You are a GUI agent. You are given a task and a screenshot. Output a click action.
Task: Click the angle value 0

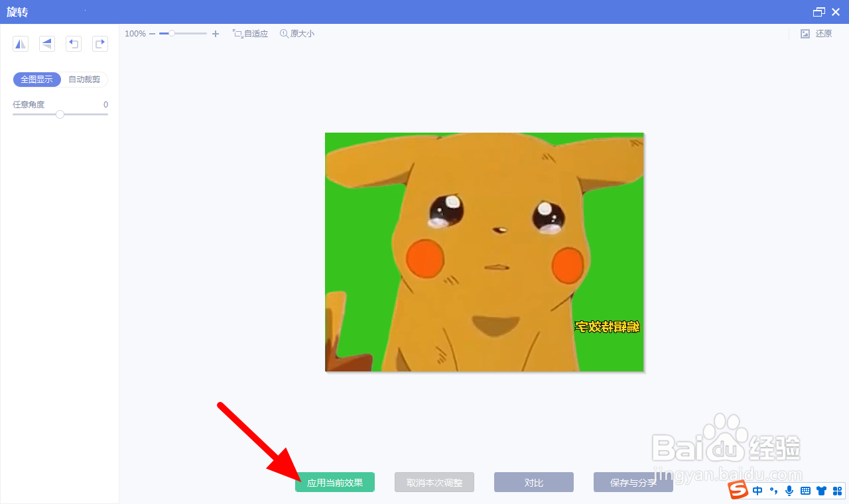point(105,105)
